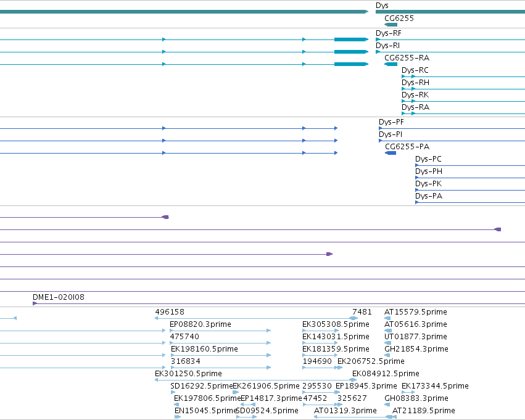Click the CG6255-RA transcript glyph
Image resolution: width=525 pixels, height=420 pixels.
click(391, 64)
